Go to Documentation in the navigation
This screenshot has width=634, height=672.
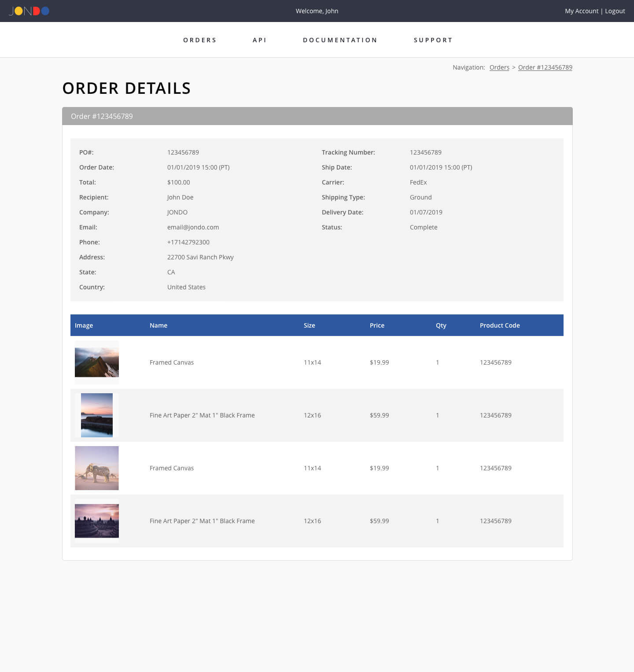[x=340, y=40]
